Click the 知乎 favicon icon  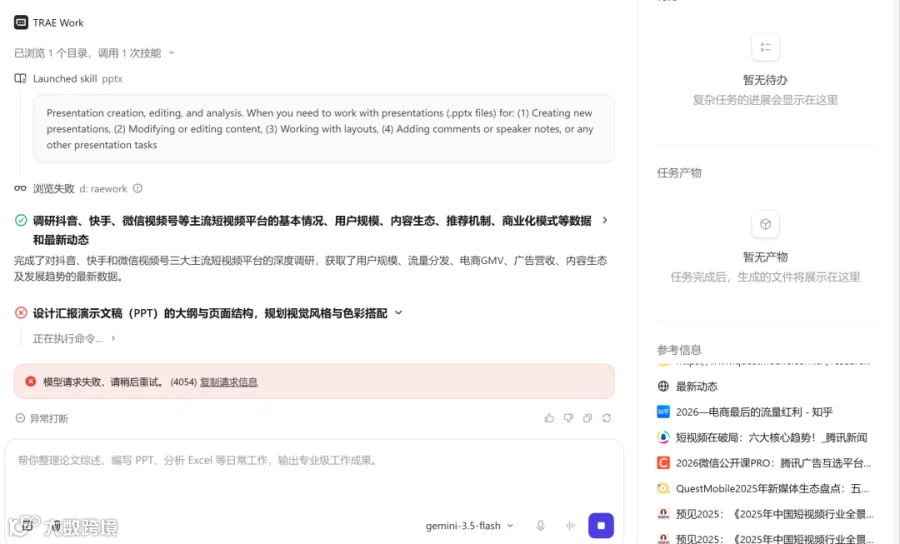663,411
